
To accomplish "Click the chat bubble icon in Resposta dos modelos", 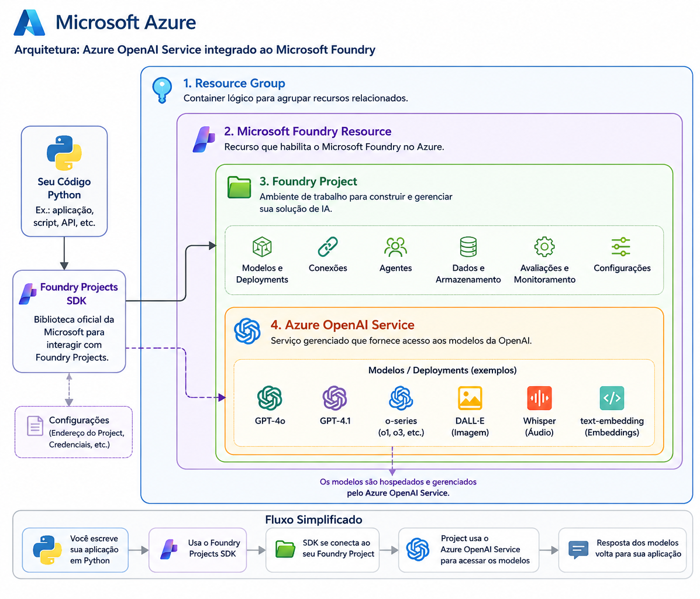I will click(578, 550).
